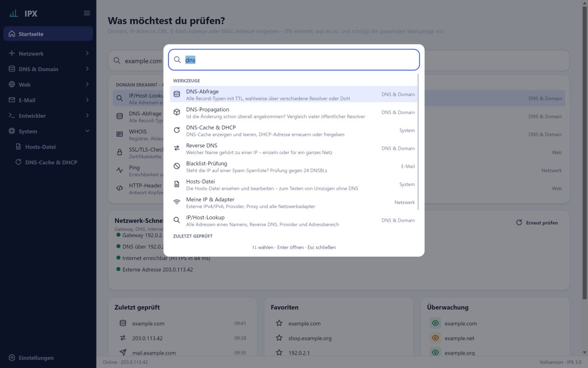
Task: Open DNS-Abfrage result in command palette
Action: pyautogui.click(x=294, y=94)
